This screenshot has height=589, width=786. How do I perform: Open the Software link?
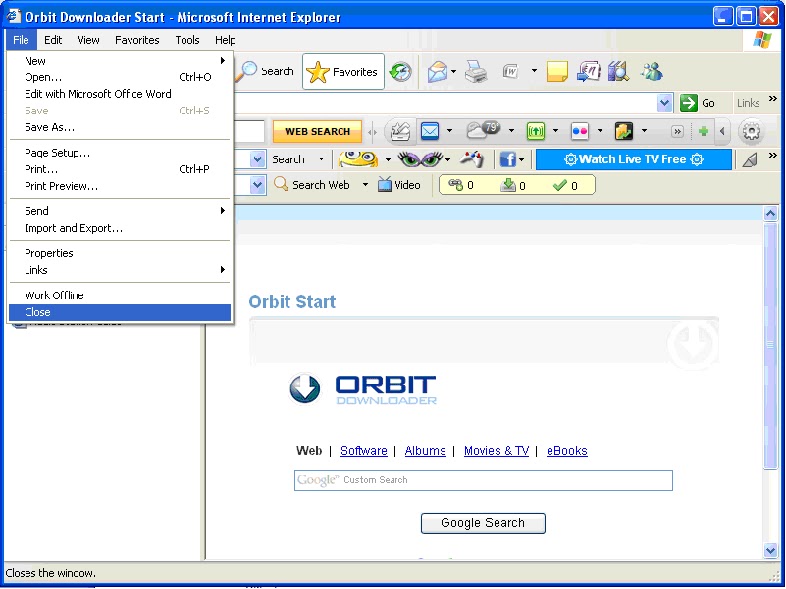click(363, 451)
